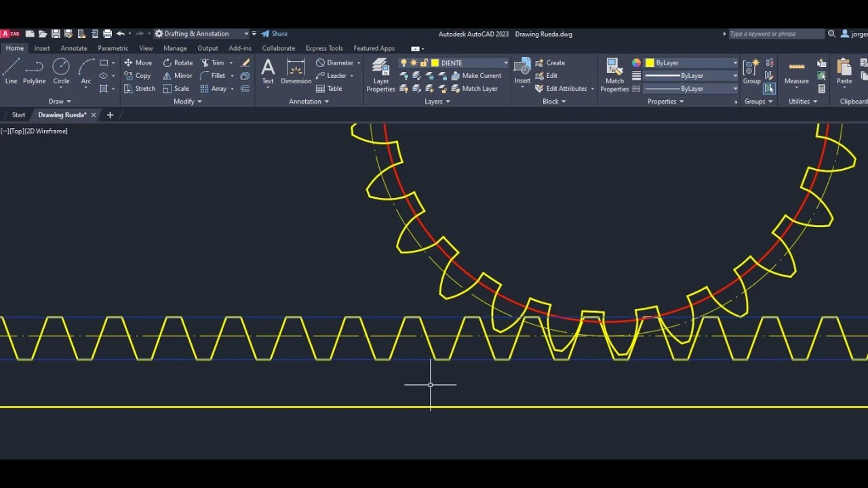Click the yellow ByLayer color swatch
868x488 pixels.
pos(650,62)
